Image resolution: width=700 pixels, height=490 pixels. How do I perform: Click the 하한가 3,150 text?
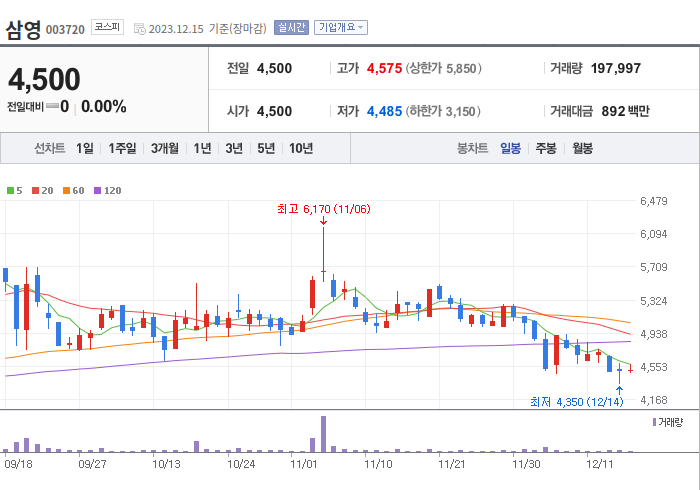(443, 111)
